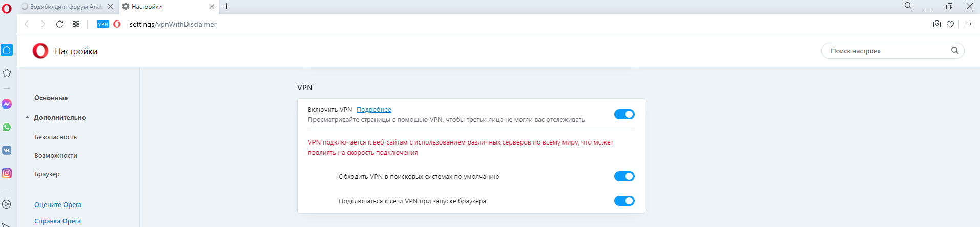Take a snapshot with camera icon
The image size is (980, 227).
[x=936, y=24]
